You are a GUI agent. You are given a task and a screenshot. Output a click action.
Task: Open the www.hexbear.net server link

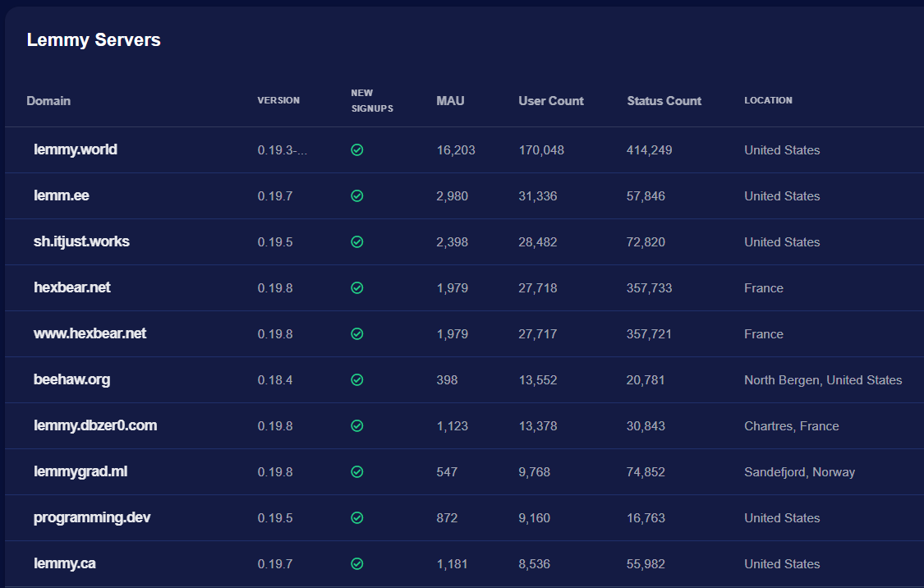90,333
